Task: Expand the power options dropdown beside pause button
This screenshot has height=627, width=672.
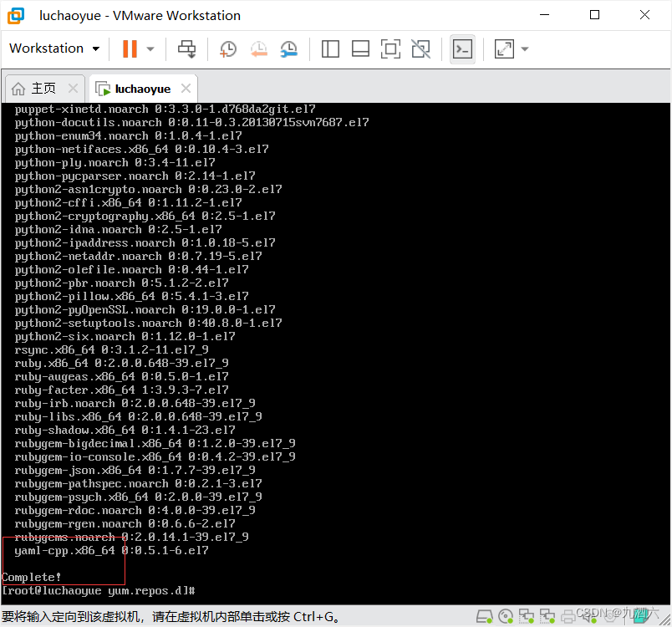Action: [150, 48]
